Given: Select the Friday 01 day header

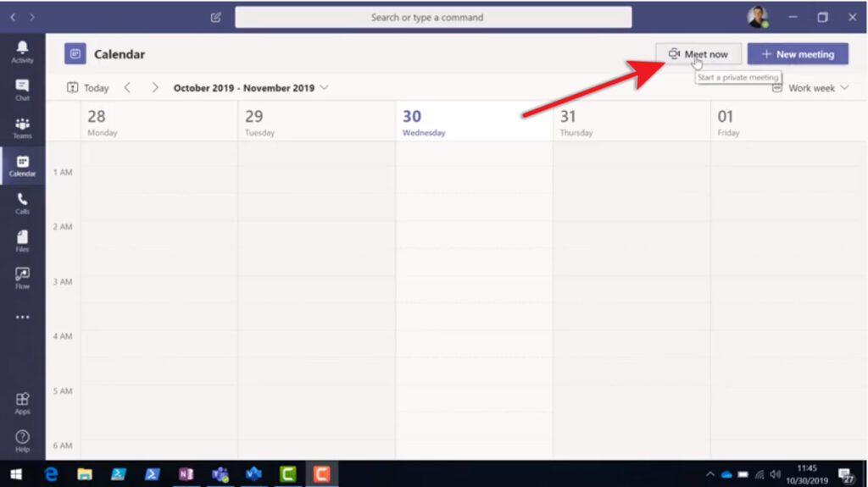Looking at the screenshot, I should [788, 122].
